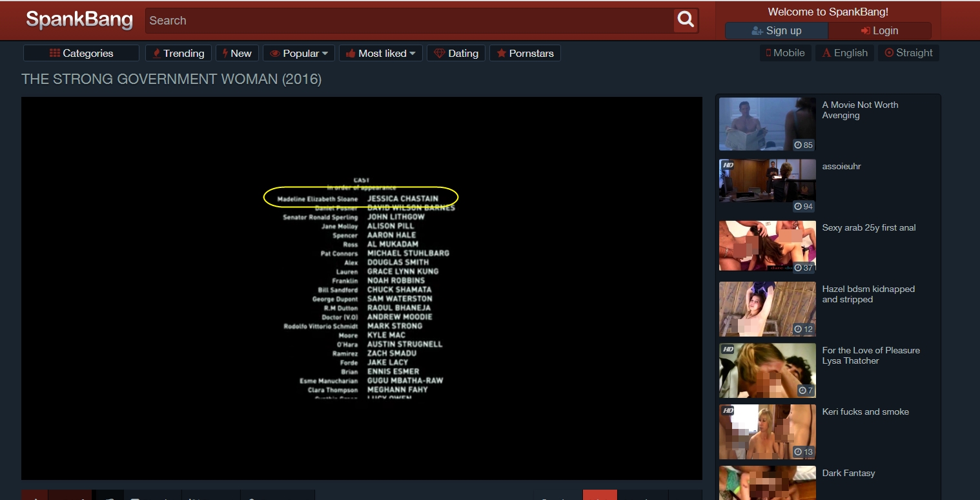Viewport: 980px width, 500px height.
Task: Click the JOHN LITHGOW credit text in the video
Action: tap(396, 217)
